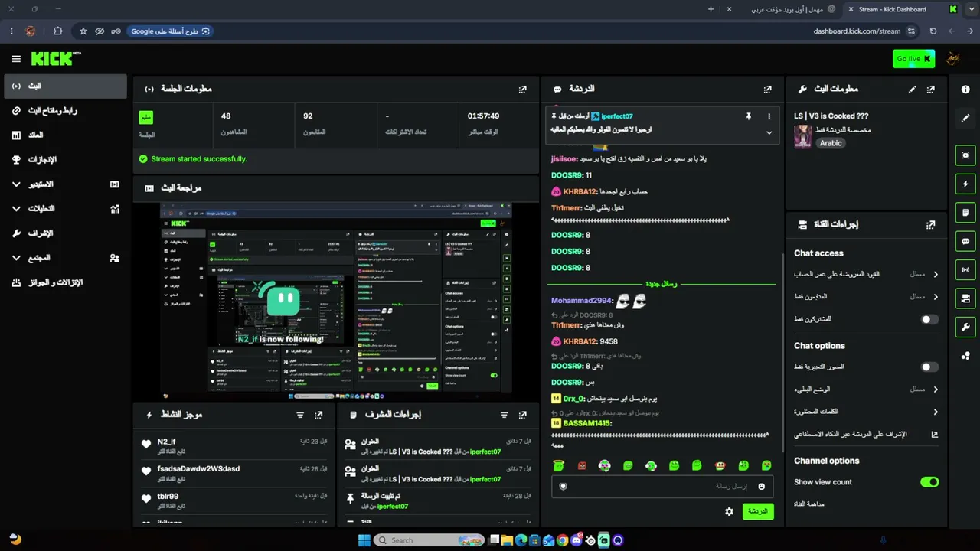Click the Windows taskbar Search box
Image resolution: width=980 pixels, height=551 pixels.
430,540
